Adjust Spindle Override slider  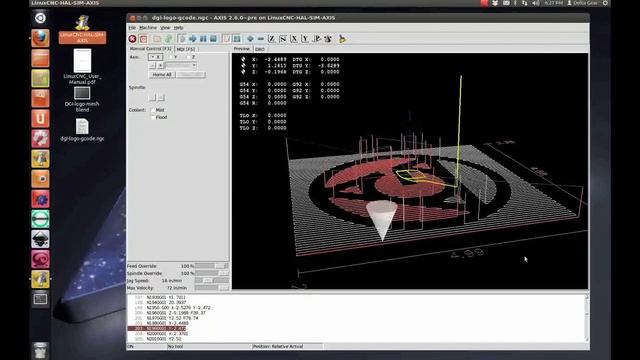point(212,273)
